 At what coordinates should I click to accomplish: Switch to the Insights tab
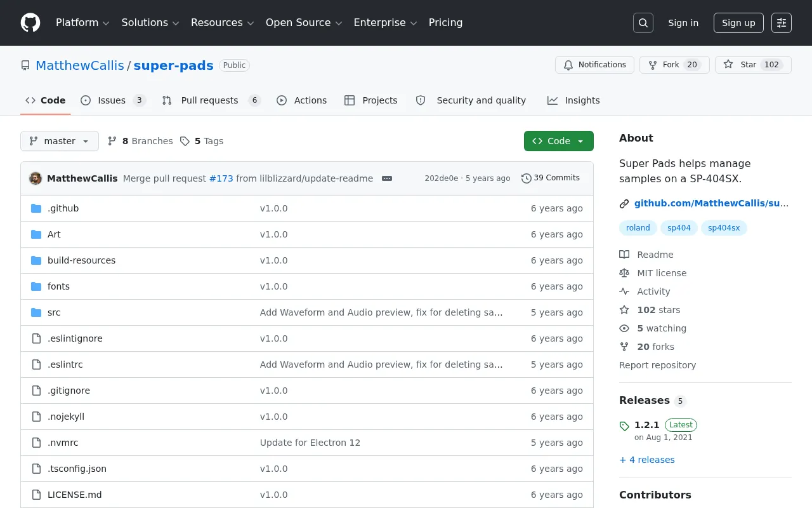coord(573,100)
